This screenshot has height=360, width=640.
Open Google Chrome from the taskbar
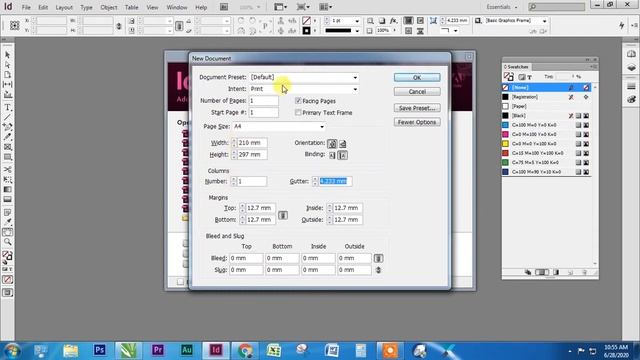point(245,350)
